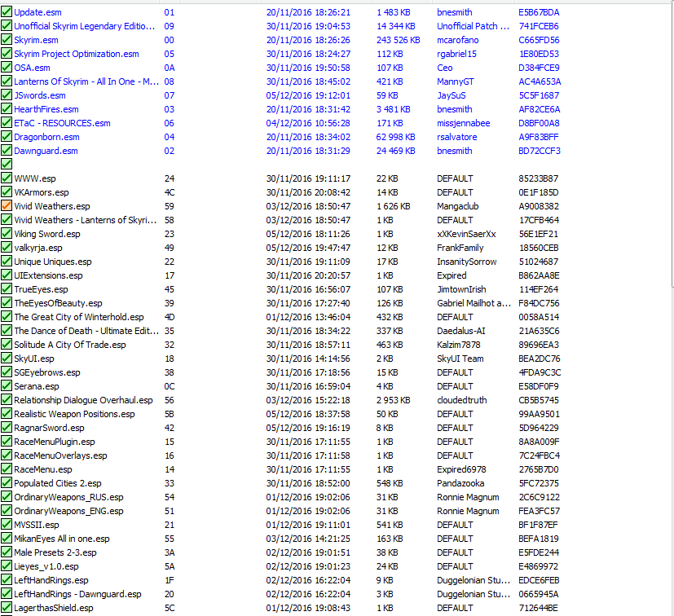Select OrdinaryWeapons_ENG.esp plugin name
This screenshot has width=674, height=616.
point(68,511)
